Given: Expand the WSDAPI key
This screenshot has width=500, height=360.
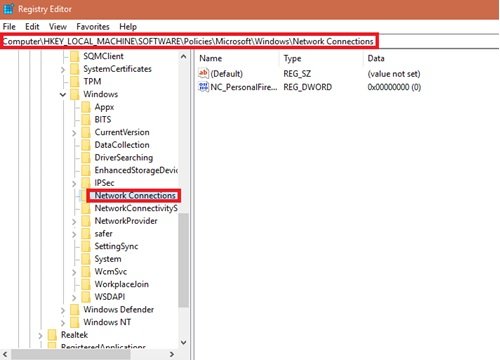Looking at the screenshot, I should 74,298.
